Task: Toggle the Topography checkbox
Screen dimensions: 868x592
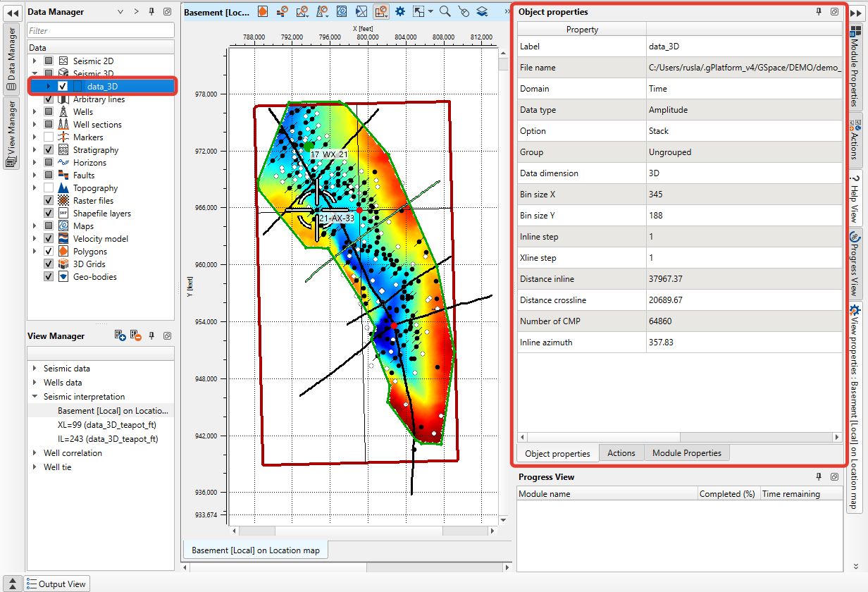Action: (49, 188)
